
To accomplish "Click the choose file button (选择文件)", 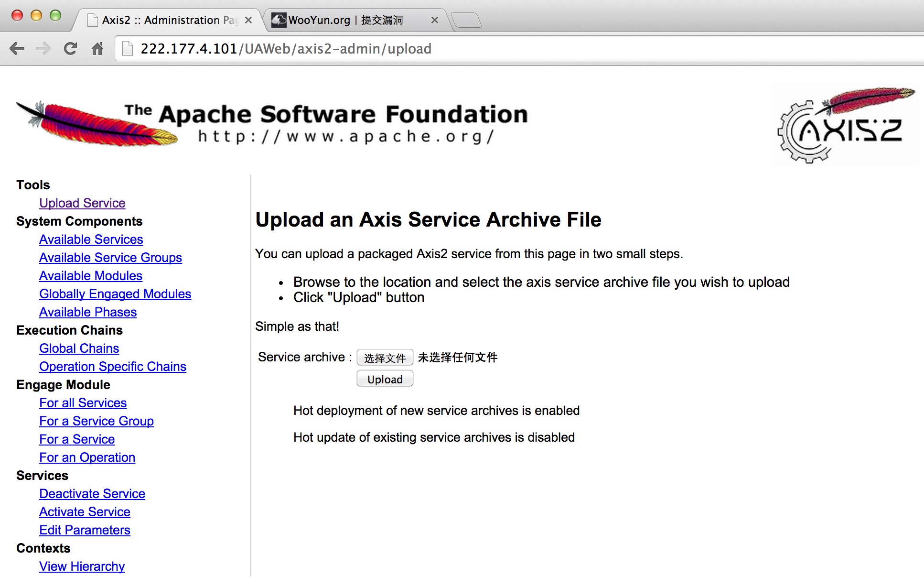I will [x=385, y=358].
